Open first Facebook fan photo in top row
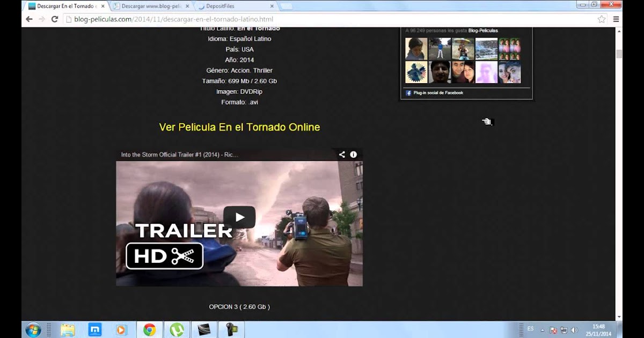Image resolution: width=644 pixels, height=338 pixels. (x=416, y=48)
